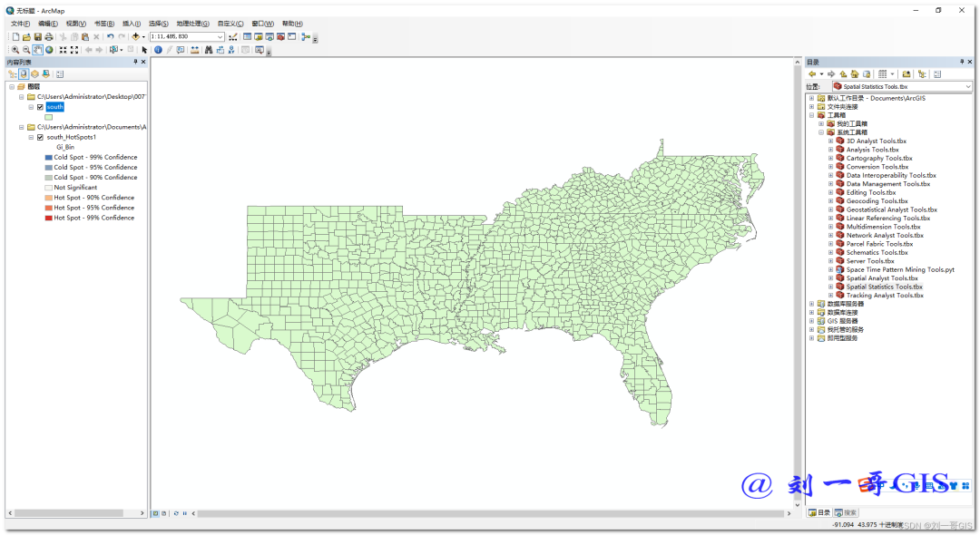Switch table of contents to List By Selection

point(46,73)
